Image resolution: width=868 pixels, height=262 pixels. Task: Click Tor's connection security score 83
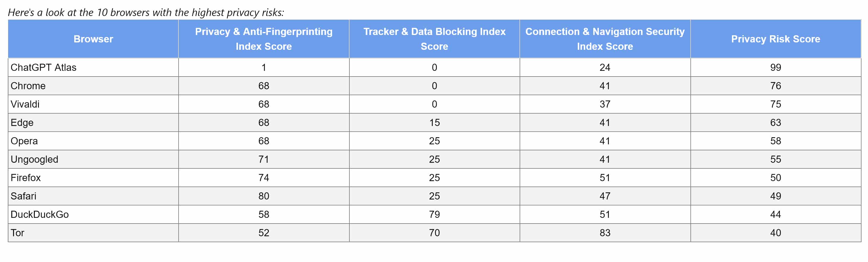(605, 233)
